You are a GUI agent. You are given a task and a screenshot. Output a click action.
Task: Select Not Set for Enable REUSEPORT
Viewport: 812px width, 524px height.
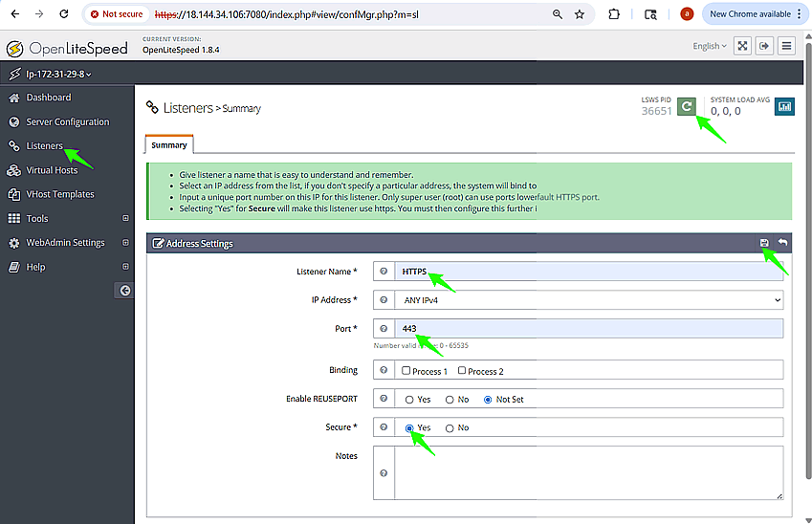click(488, 400)
